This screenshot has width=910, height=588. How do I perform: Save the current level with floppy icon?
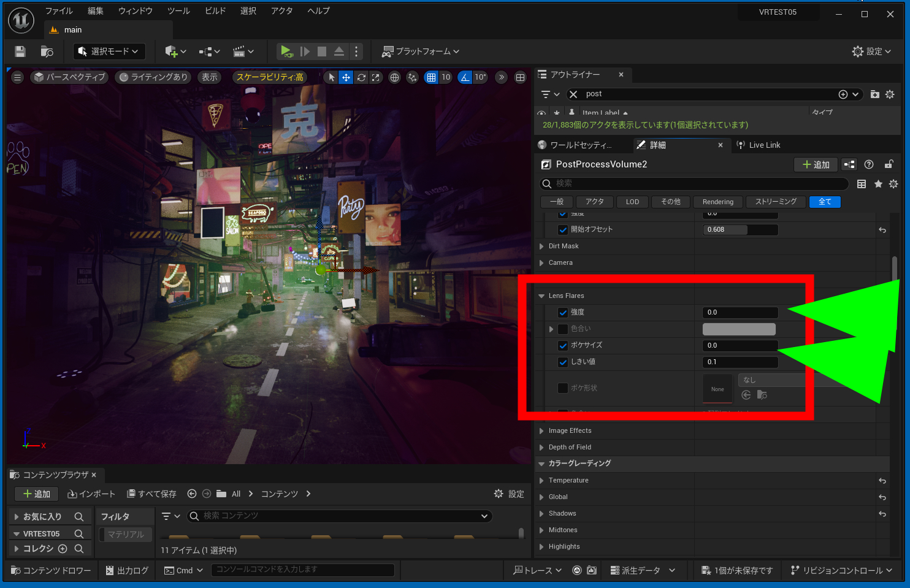(20, 52)
